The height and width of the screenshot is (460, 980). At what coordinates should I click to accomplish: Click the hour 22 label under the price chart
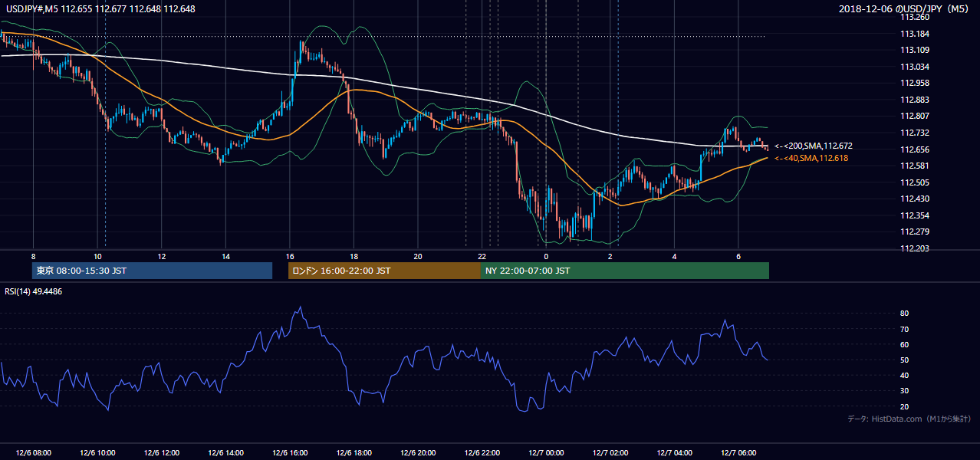click(482, 256)
